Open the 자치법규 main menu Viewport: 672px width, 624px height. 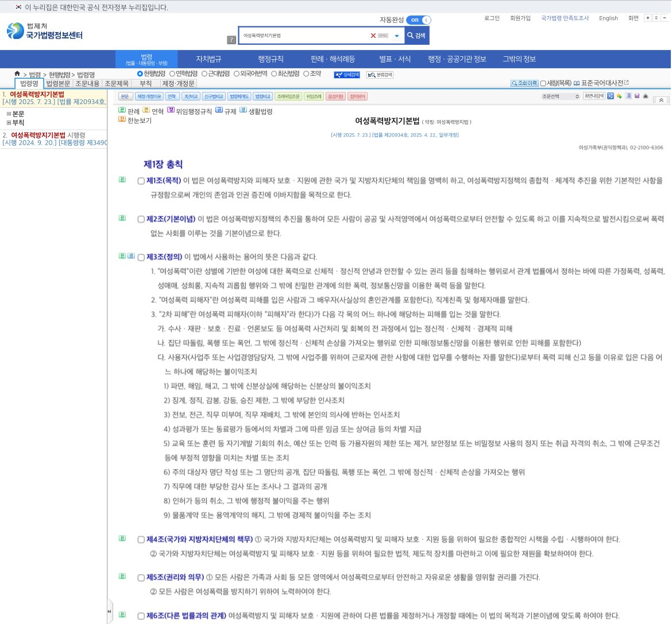tap(208, 59)
